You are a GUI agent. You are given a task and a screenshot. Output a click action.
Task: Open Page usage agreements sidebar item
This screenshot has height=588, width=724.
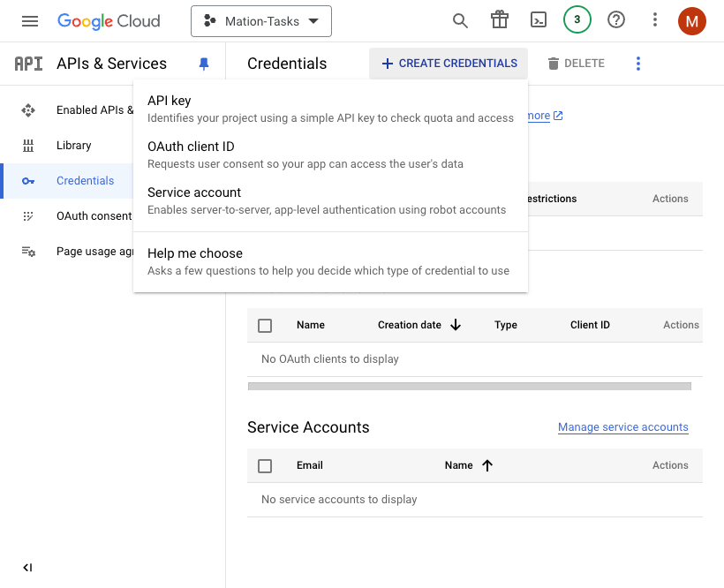[68, 252]
